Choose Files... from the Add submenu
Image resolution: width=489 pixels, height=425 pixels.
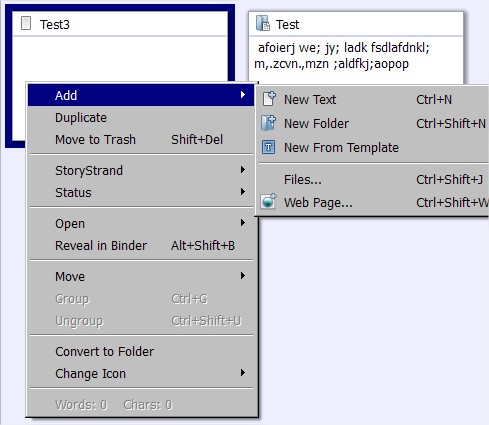click(x=374, y=180)
